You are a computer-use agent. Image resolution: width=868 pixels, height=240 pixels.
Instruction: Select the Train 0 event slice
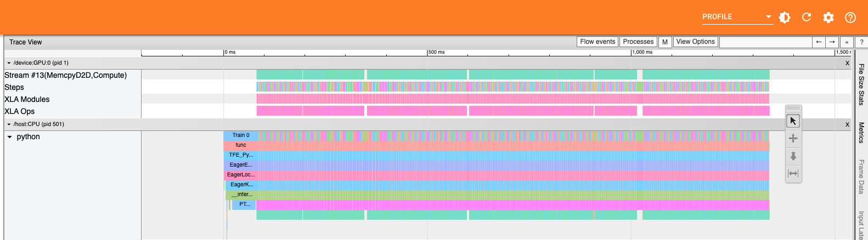point(241,135)
